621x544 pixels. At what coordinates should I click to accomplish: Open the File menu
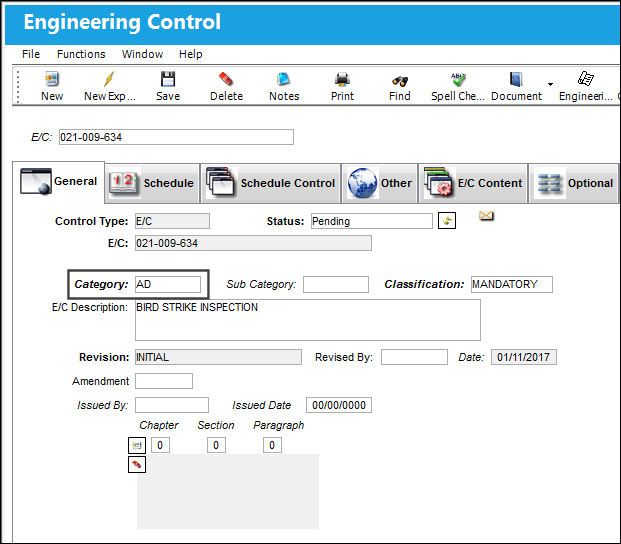coord(31,54)
